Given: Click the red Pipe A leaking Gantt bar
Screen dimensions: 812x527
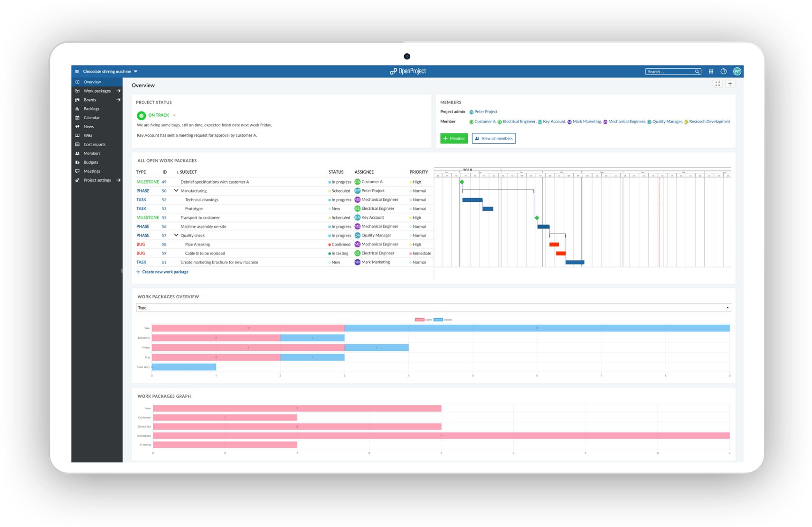Looking at the screenshot, I should click(554, 245).
